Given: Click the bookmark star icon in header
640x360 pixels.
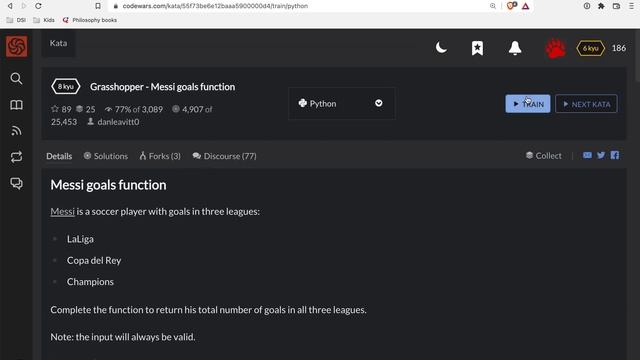Looking at the screenshot, I should point(477,48).
